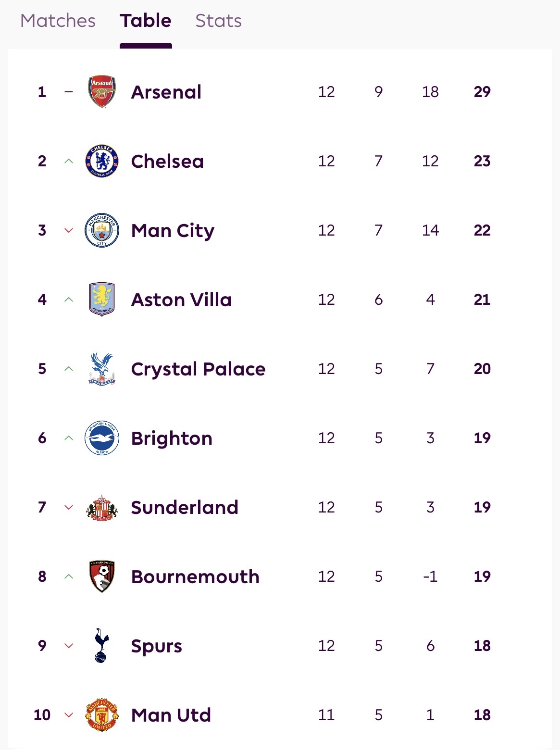Open the Crystal Palace eagle badge
The height and width of the screenshot is (750, 560).
[x=102, y=369]
